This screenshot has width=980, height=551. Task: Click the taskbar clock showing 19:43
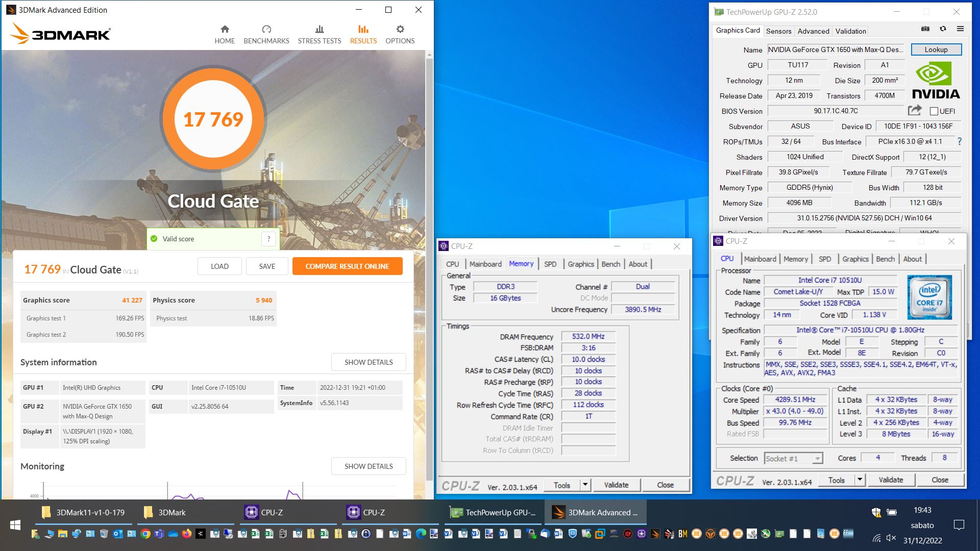pos(922,510)
